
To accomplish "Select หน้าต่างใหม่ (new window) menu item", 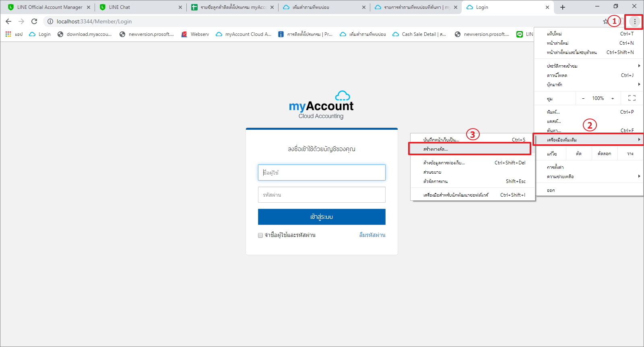I will (x=589, y=43).
